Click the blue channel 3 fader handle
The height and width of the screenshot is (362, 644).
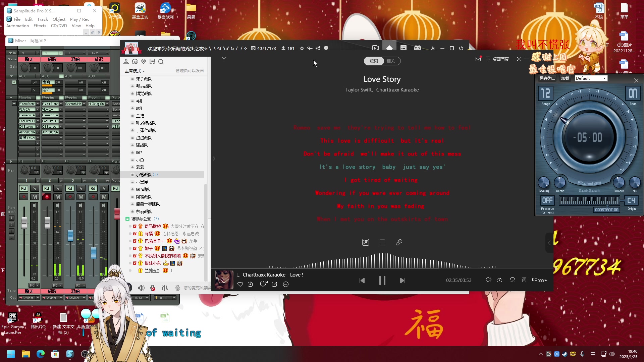[70, 235]
